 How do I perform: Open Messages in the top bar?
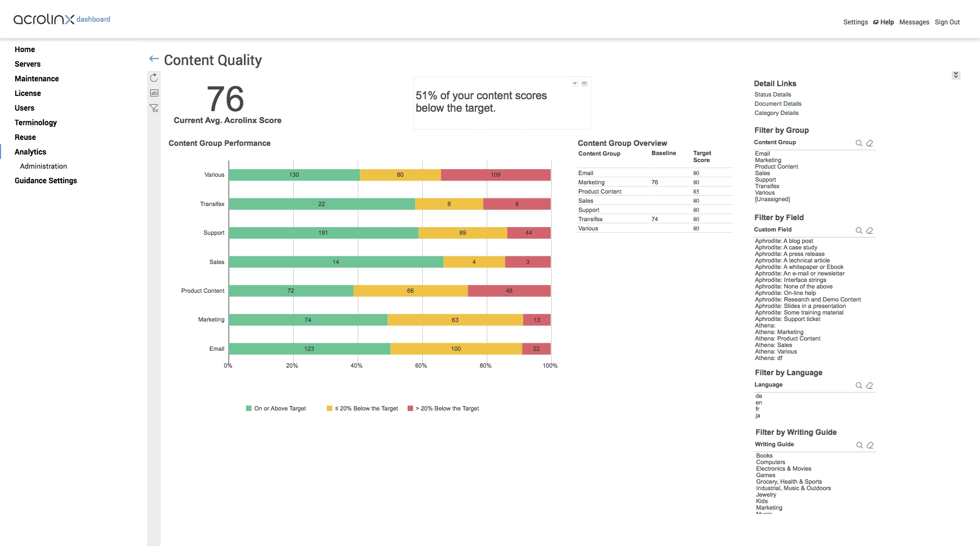point(914,22)
